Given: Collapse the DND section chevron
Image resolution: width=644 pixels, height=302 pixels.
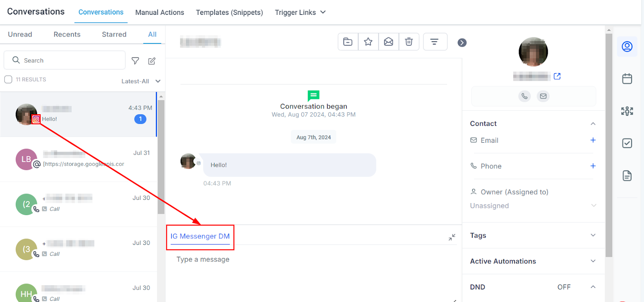Looking at the screenshot, I should point(593,287).
